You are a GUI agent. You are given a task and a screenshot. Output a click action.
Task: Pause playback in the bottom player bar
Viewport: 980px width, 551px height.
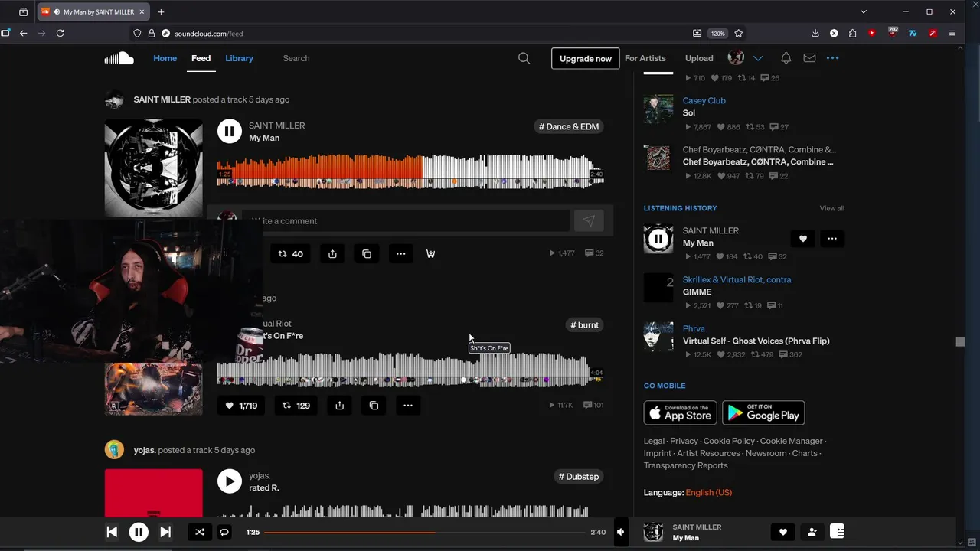pos(139,532)
